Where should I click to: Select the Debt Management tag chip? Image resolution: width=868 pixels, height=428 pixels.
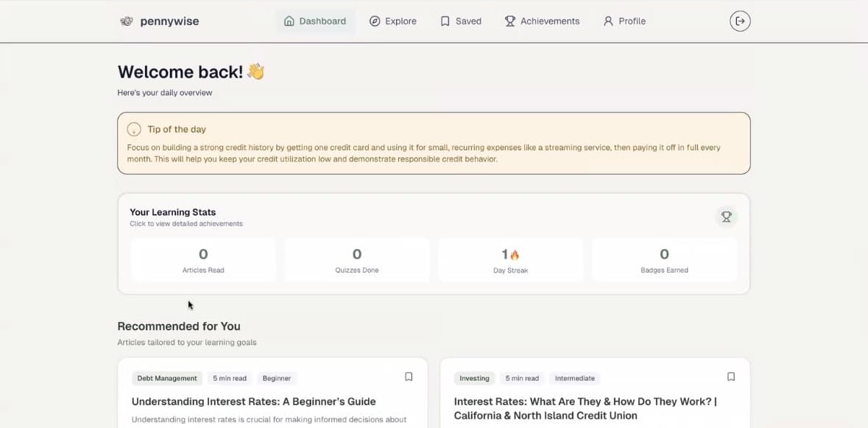click(x=166, y=378)
